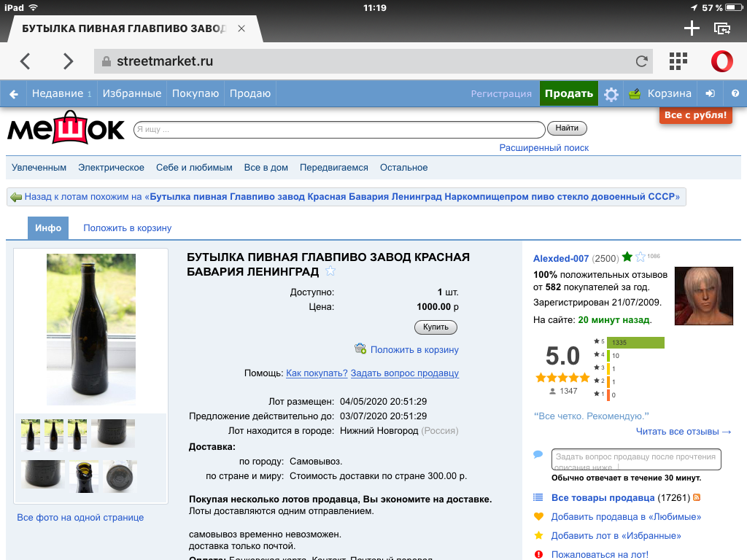Viewport: 747px width, 560px height.
Task: Close the current browser tab
Action: [241, 28]
